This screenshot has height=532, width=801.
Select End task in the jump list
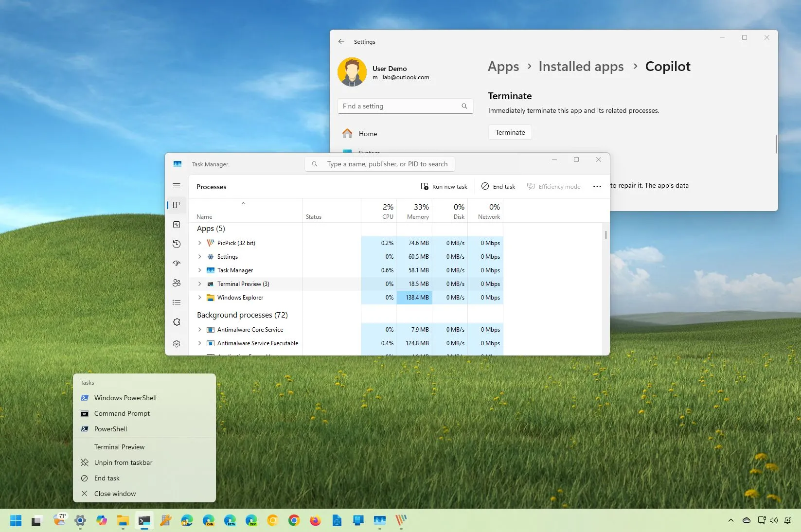(x=144, y=478)
